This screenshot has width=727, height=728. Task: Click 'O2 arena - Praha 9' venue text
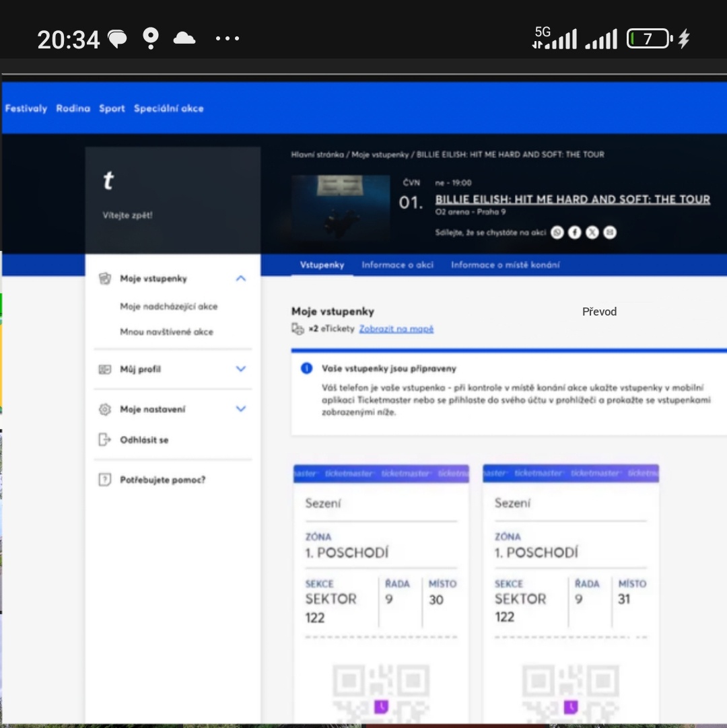(x=470, y=212)
